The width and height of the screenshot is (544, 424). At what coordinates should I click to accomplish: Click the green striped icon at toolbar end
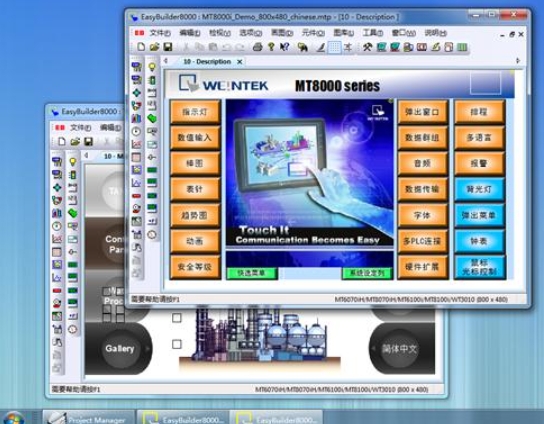point(462,47)
